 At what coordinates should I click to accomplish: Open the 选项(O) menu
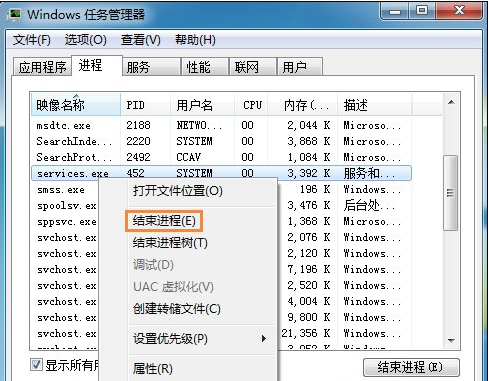coord(86,40)
